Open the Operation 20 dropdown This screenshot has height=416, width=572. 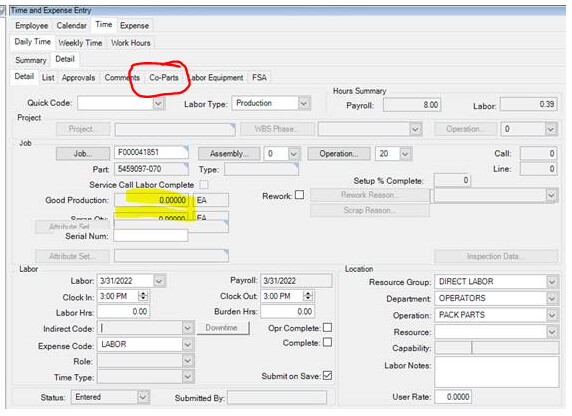pos(405,154)
